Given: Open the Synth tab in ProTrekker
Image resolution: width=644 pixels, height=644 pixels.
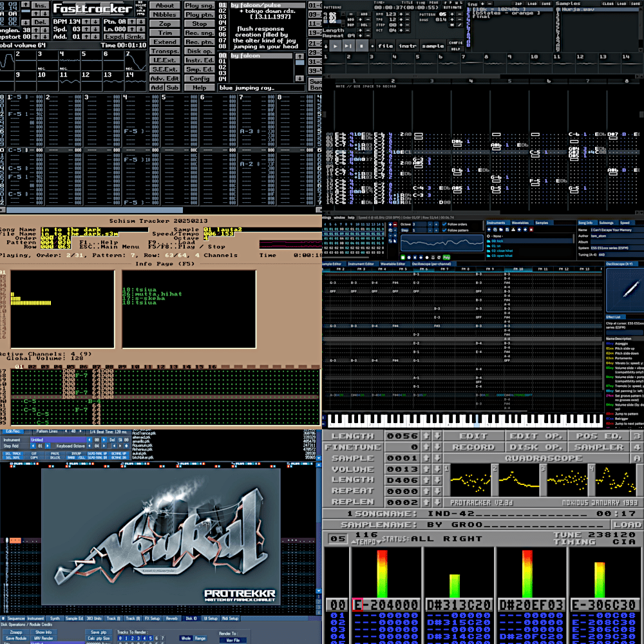Looking at the screenshot, I should (55, 618).
